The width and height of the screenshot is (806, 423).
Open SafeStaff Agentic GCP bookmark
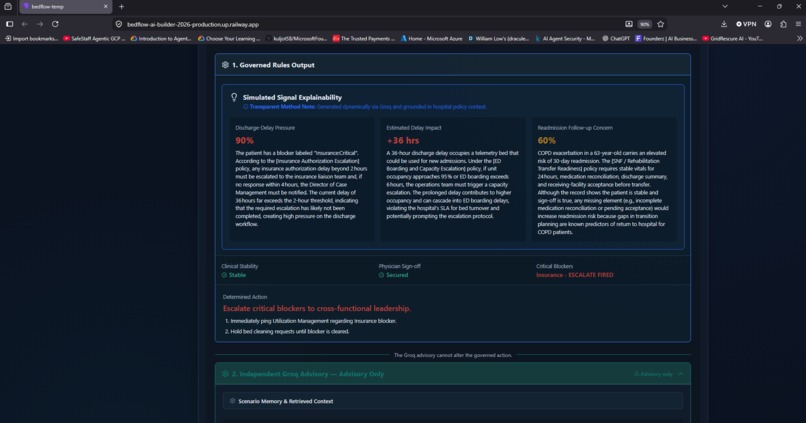click(94, 39)
